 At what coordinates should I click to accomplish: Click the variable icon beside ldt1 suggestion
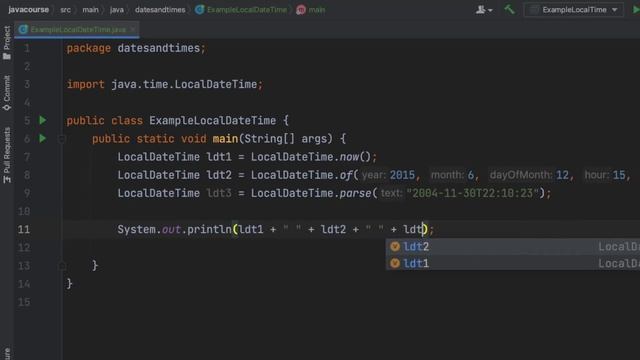(x=395, y=263)
